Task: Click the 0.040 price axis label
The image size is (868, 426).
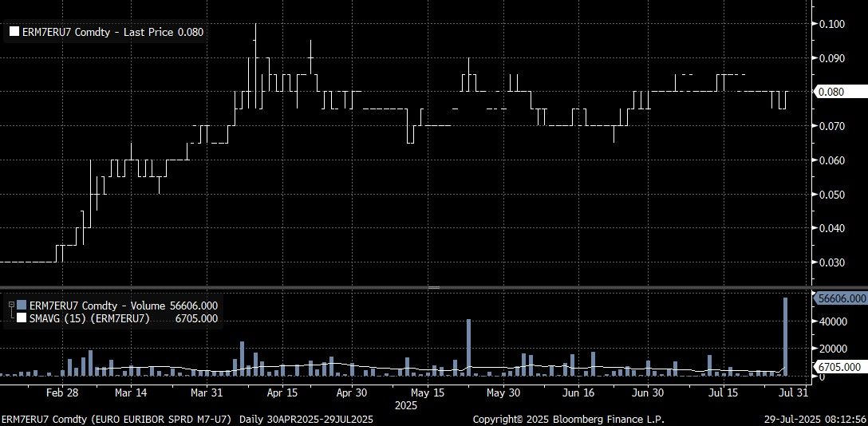Action: 831,228
